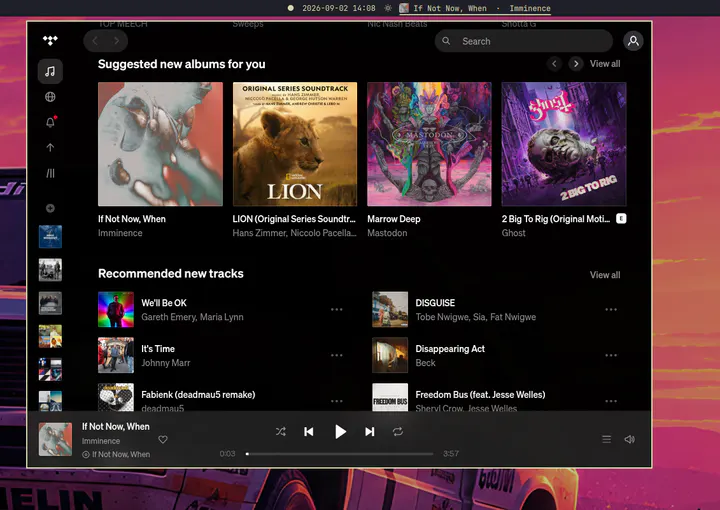Play Disappearing Act track cover
Image resolution: width=720 pixels, height=510 pixels.
click(x=390, y=355)
